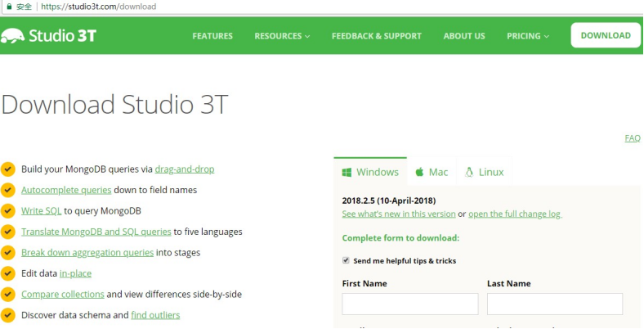Follow the in-place link
Viewport: 644px width, 329px height.
point(75,273)
